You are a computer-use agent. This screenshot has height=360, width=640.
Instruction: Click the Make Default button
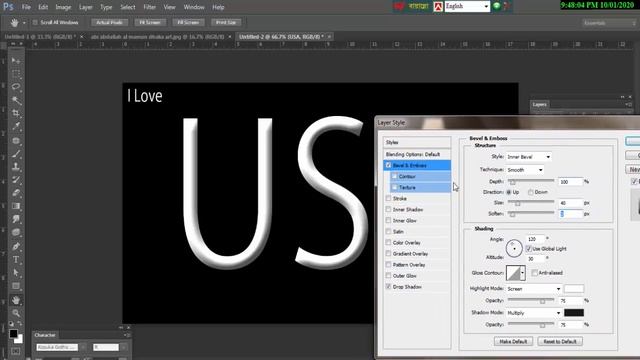(x=513, y=341)
